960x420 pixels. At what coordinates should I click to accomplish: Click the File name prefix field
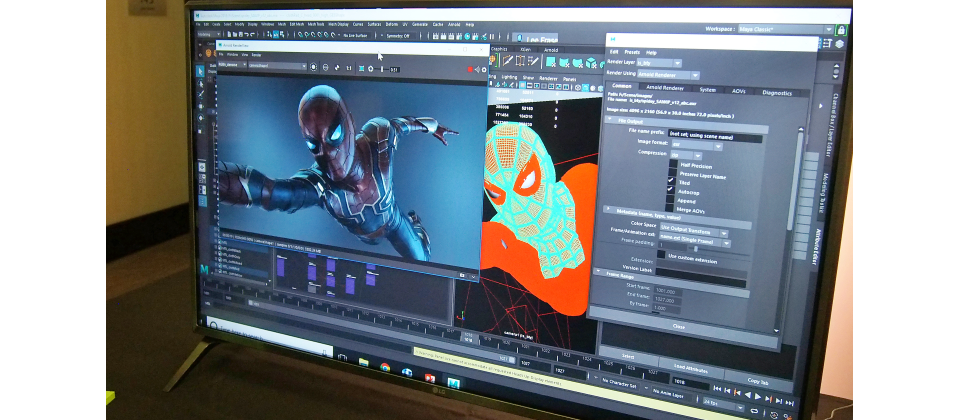716,138
